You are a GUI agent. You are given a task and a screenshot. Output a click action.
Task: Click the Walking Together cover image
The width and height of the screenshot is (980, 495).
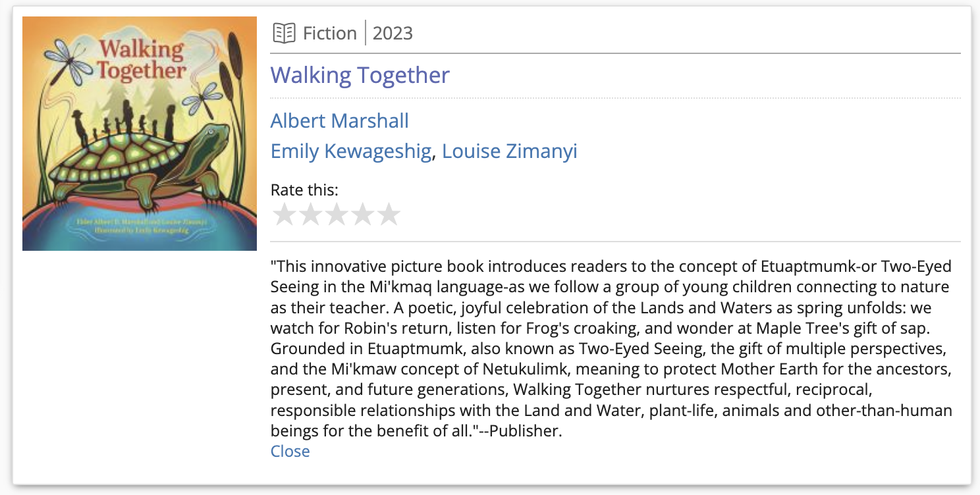coord(140,134)
